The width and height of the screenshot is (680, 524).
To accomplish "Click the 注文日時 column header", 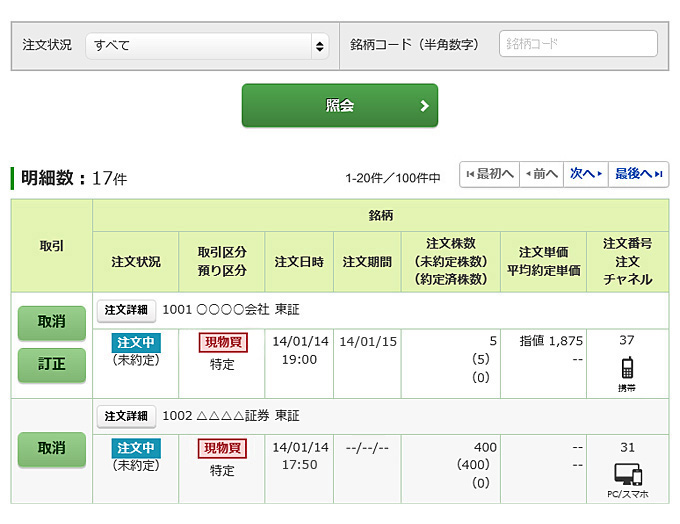I will click(299, 262).
